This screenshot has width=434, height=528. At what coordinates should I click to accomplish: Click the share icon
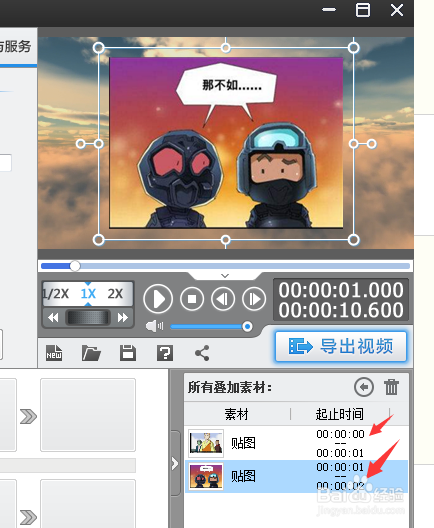[202, 353]
